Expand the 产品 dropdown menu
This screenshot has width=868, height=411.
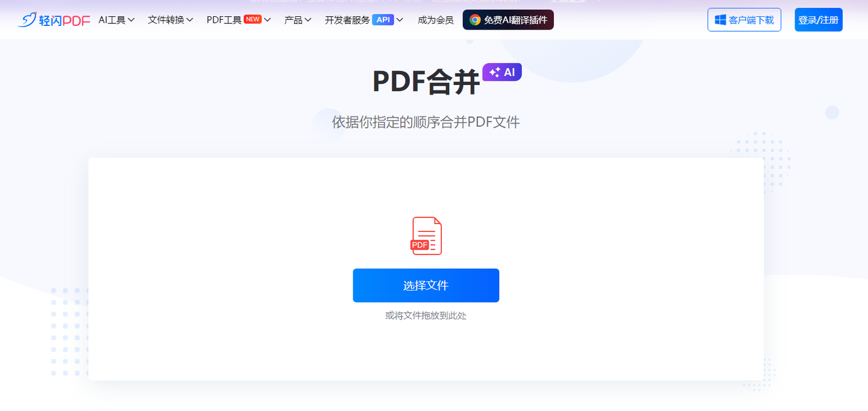(x=298, y=20)
